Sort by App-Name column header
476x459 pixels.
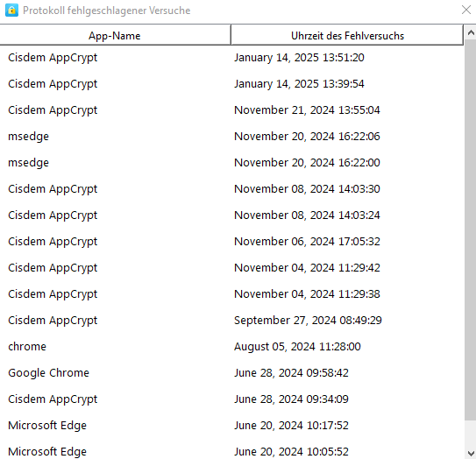[115, 36]
